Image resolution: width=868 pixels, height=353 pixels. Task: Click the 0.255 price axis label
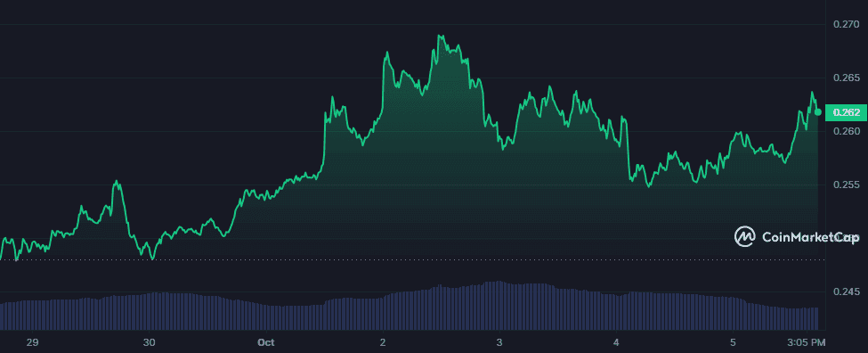[x=846, y=185]
